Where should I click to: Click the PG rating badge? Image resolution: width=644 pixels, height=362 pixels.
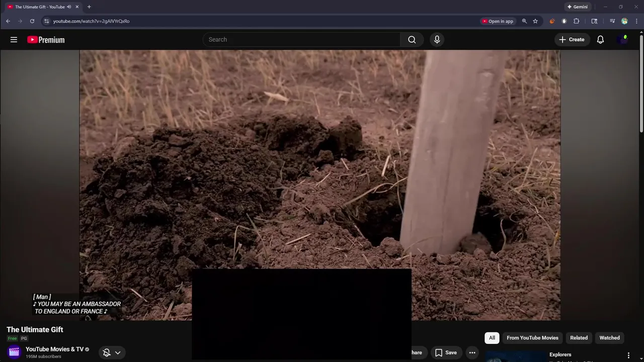point(24,338)
